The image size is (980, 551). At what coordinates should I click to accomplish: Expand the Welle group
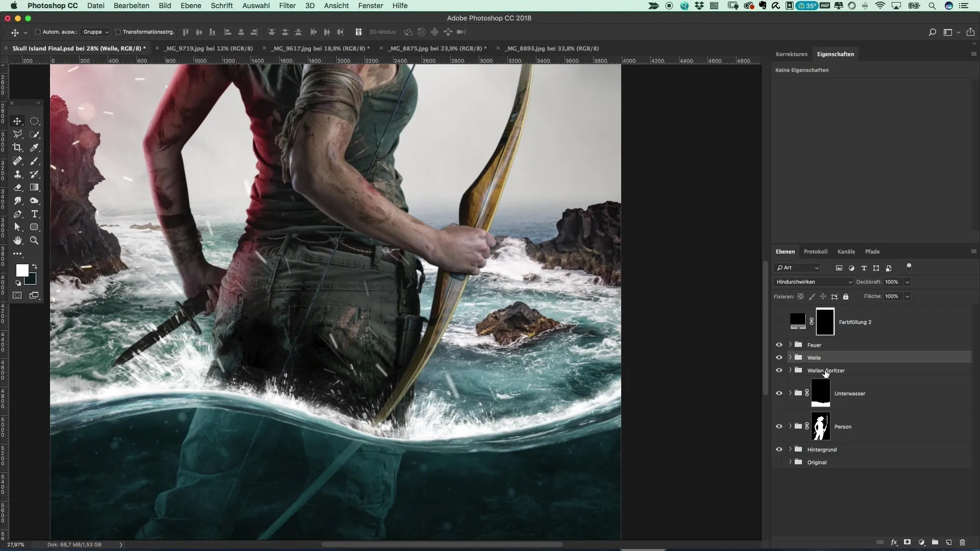[x=790, y=358]
